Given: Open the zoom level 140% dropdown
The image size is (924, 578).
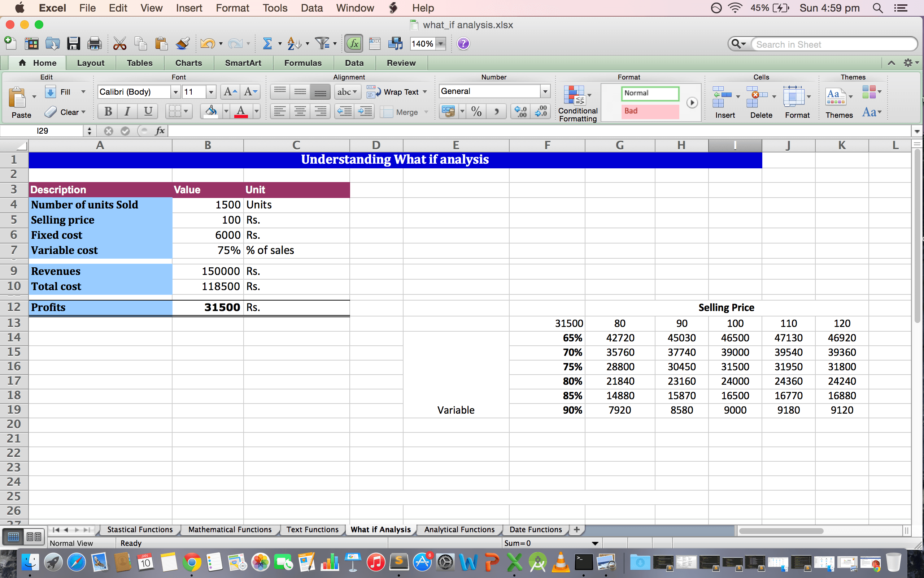Looking at the screenshot, I should point(441,44).
